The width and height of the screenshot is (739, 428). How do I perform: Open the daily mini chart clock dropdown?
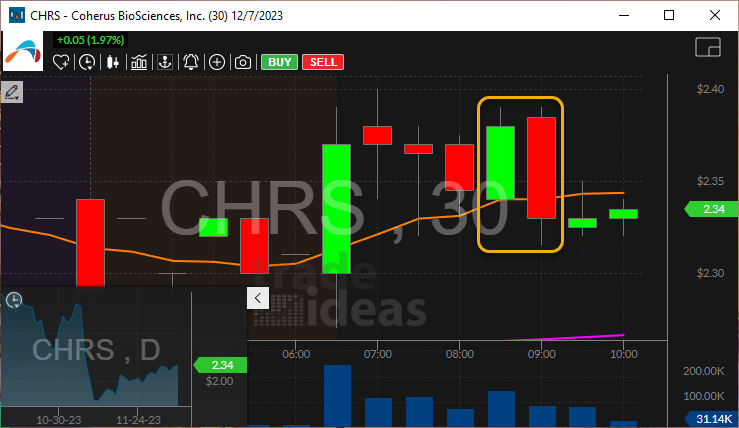[14, 300]
